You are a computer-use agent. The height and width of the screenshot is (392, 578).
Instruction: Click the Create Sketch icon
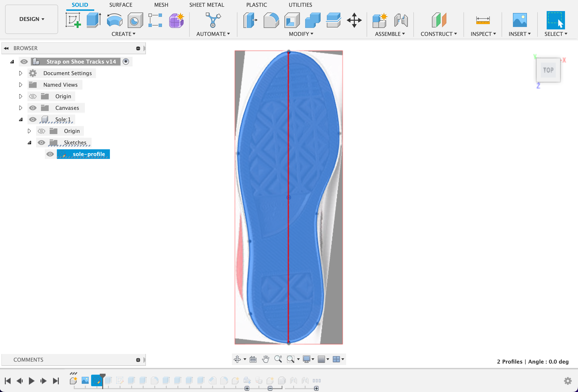[73, 20]
